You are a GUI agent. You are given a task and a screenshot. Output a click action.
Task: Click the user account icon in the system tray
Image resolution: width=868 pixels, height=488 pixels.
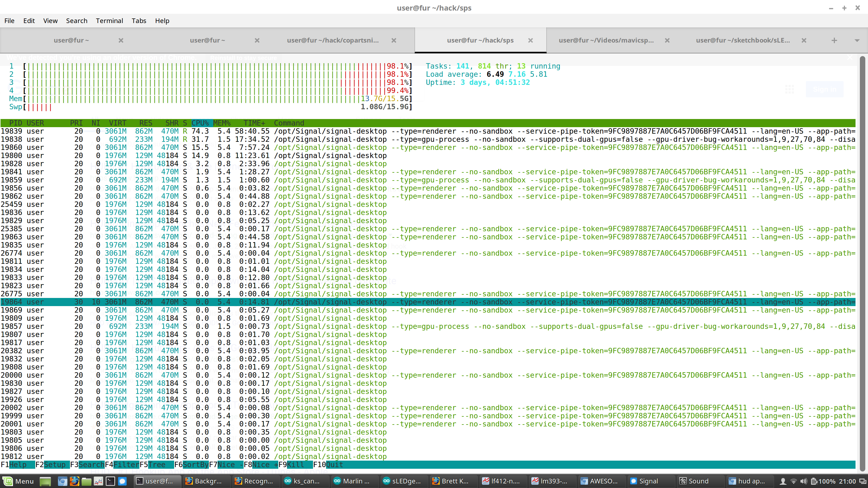pos(783,481)
